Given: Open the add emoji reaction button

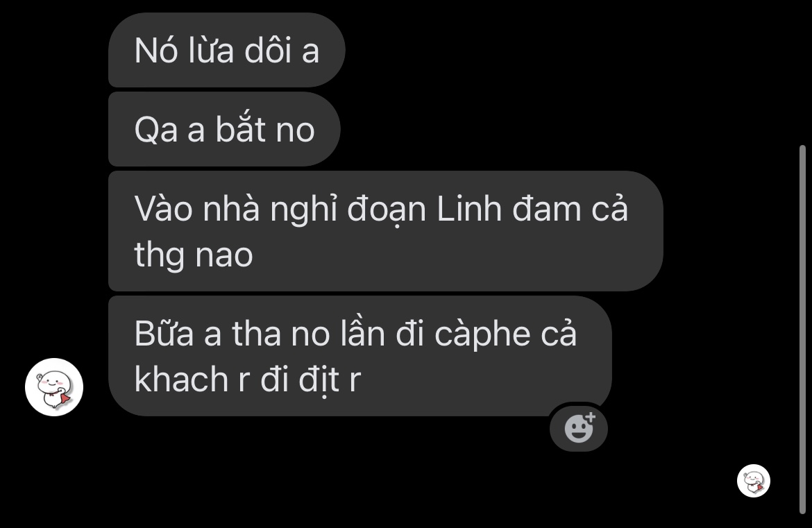Looking at the screenshot, I should (578, 429).
